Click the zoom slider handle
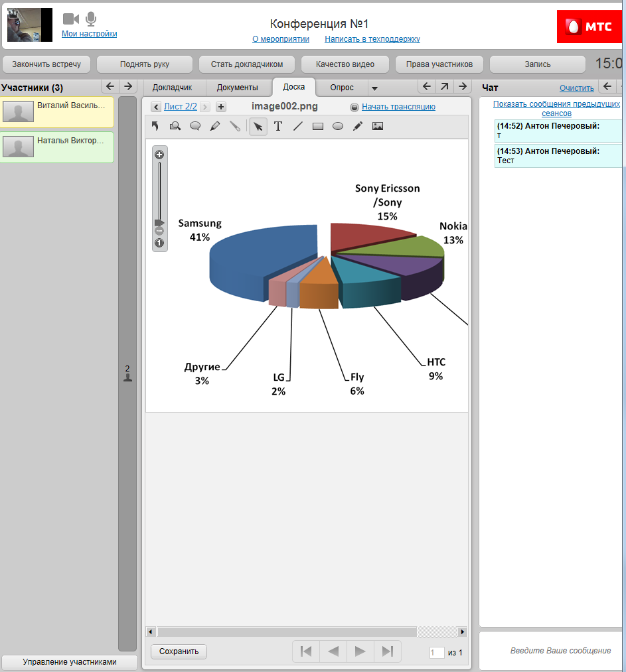 click(x=159, y=222)
